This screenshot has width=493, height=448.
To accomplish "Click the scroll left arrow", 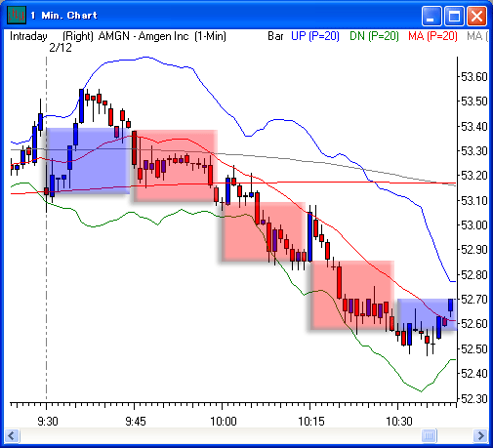I will coord(13,435).
